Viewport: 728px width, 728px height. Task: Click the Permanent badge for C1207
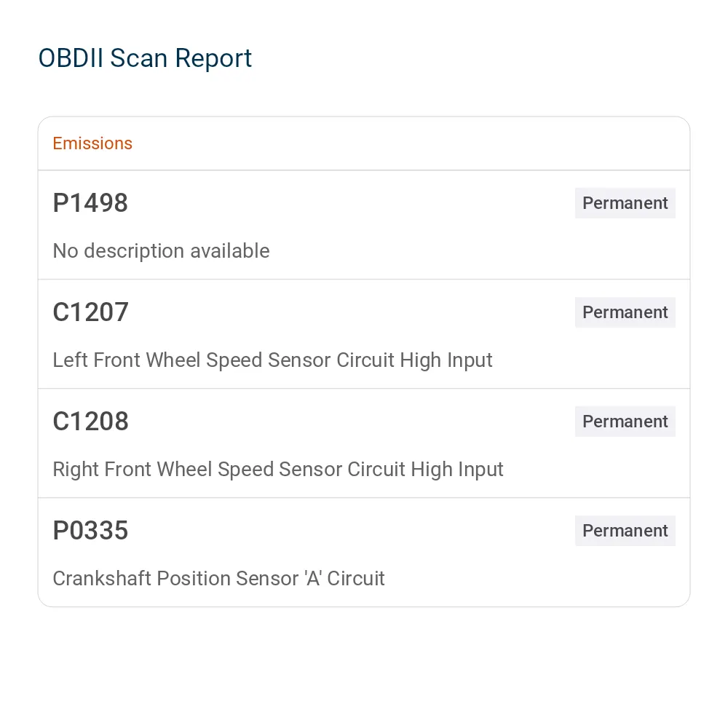pos(625,312)
